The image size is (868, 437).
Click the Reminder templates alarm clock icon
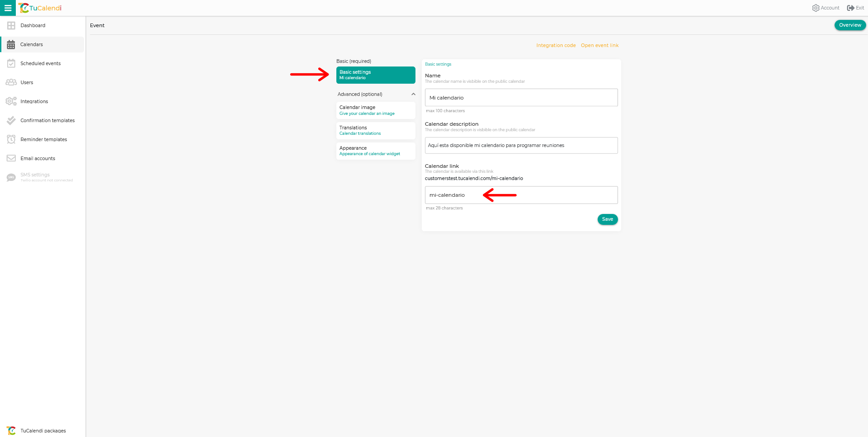pos(11,139)
